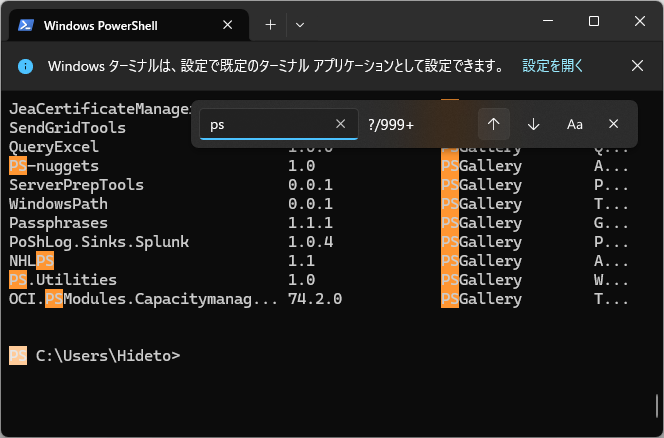Click version 1.1.1 value

310,223
